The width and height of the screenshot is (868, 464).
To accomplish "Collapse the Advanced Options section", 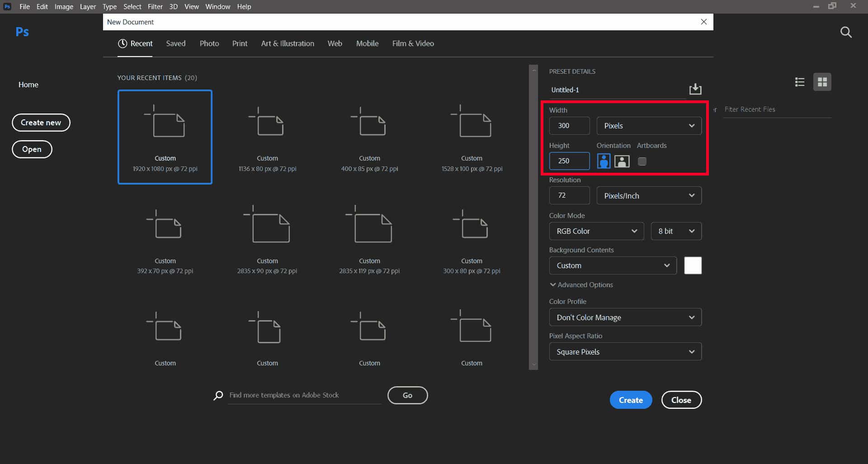I will point(581,284).
